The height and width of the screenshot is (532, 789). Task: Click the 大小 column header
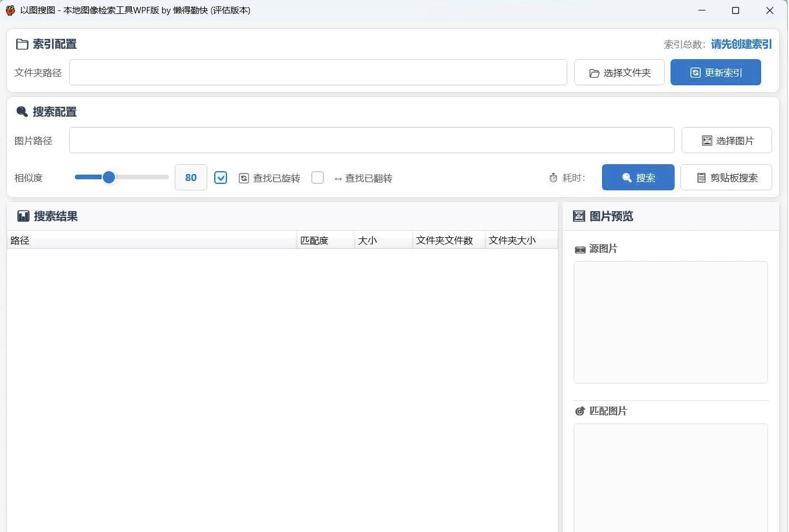click(383, 240)
